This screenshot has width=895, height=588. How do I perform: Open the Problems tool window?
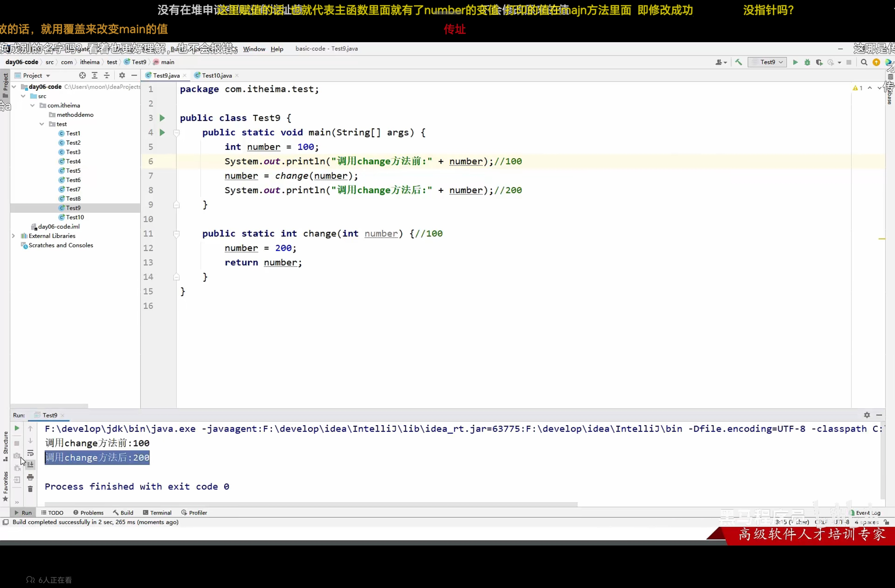88,513
